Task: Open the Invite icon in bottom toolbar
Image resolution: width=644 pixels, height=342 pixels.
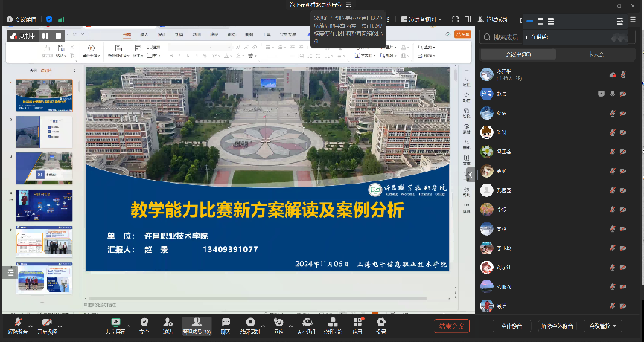Action: pos(168,325)
